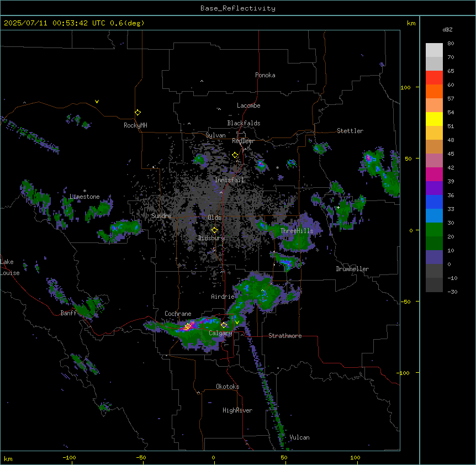476x465 pixels.
Task: Click the Limestone label
Action: pos(84,197)
